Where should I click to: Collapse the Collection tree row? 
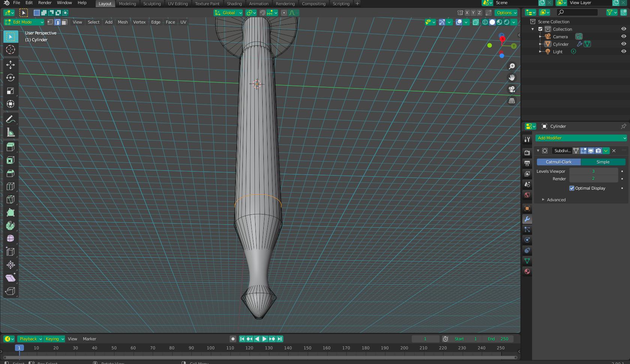click(532, 29)
